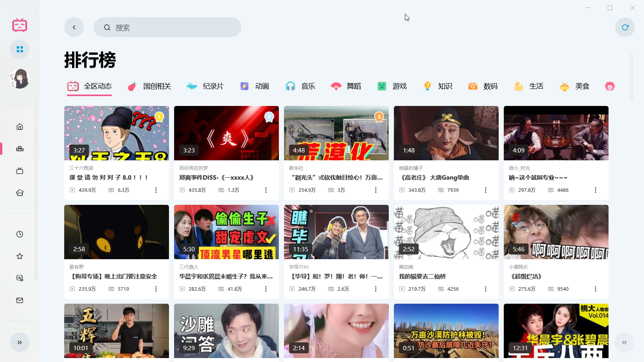Open more options for 华晨宇和张碧晨未婚生子 video
Image resolution: width=644 pixels, height=362 pixels.
[x=266, y=289]
